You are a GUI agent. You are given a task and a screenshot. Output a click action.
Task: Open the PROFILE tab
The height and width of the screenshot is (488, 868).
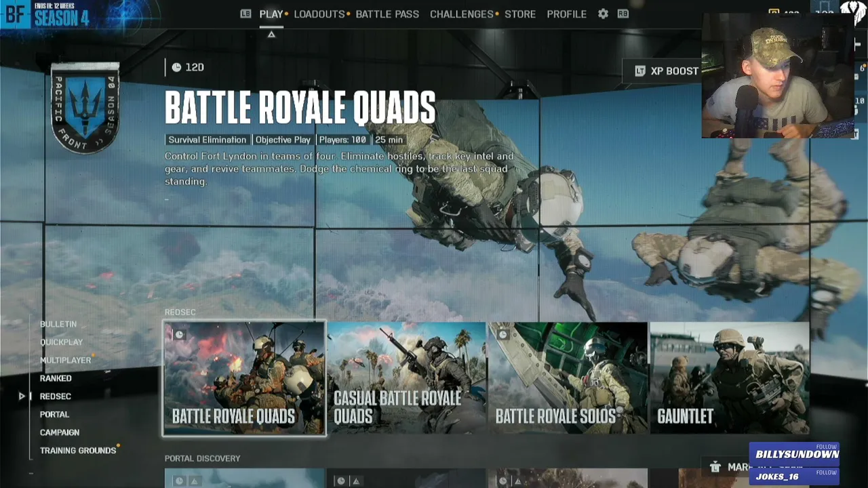(567, 14)
